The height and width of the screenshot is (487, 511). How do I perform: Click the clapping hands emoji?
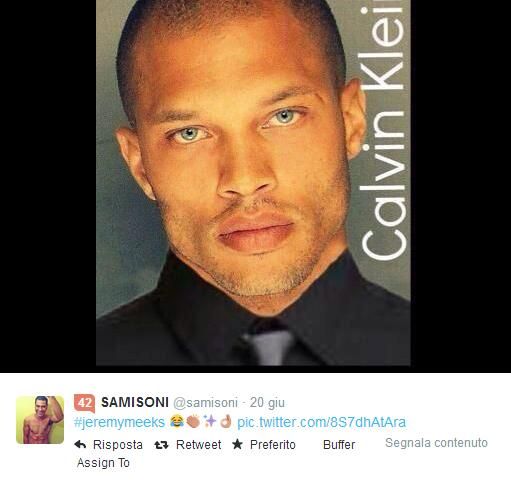(193, 422)
